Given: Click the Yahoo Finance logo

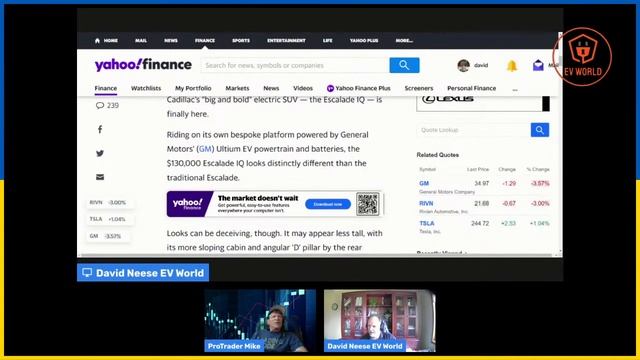Looking at the screenshot, I should [143, 65].
